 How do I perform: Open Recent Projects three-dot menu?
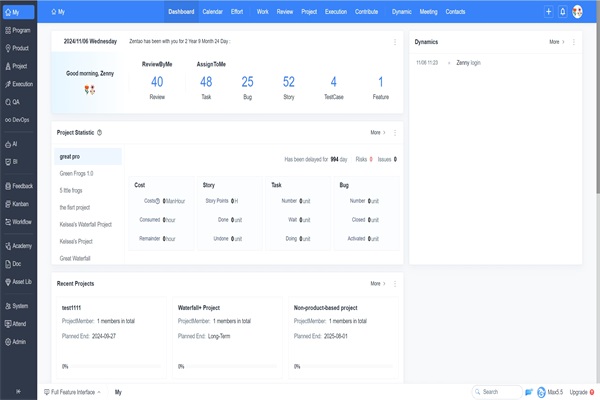point(395,283)
